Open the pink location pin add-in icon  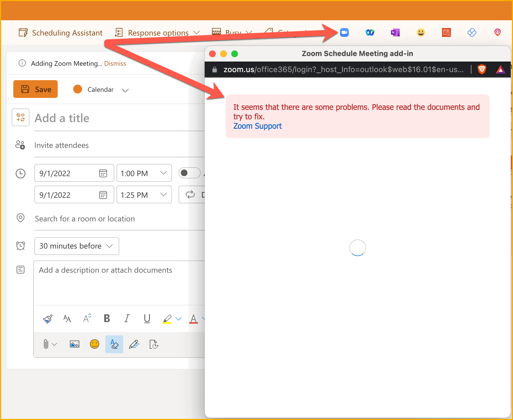point(497,33)
